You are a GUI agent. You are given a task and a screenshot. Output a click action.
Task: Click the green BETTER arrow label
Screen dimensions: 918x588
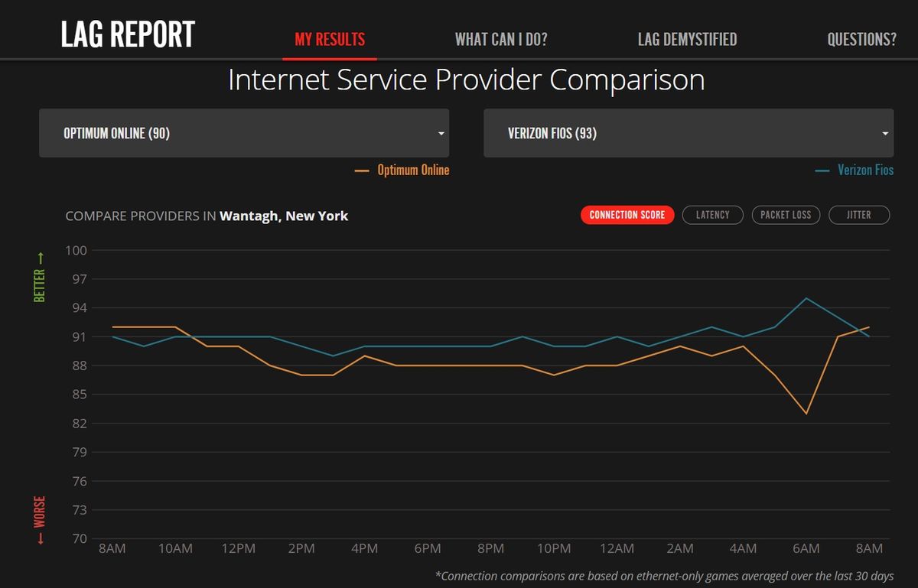coord(40,277)
